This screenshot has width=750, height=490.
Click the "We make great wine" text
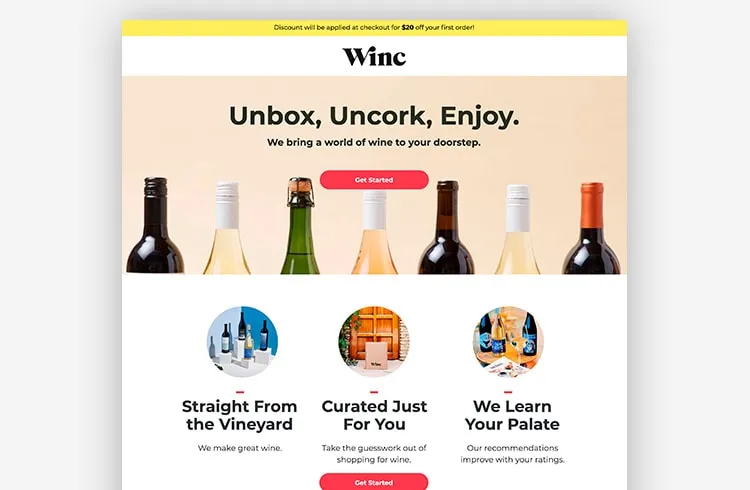240,448
